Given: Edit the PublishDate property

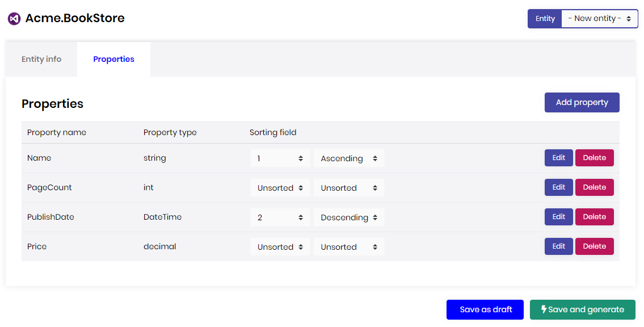Looking at the screenshot, I should pyautogui.click(x=558, y=217).
